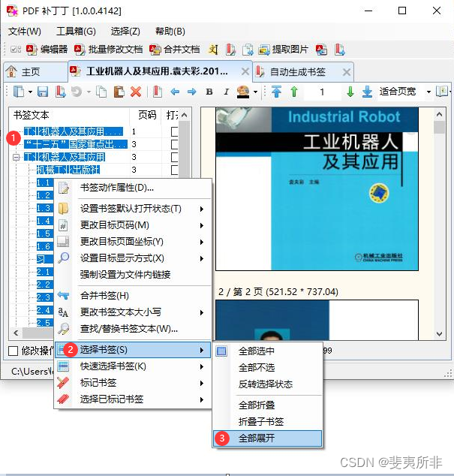Open 快速选择书签(K) submenu
Image resolution: width=454 pixels, height=476 pixels.
[x=134, y=366]
